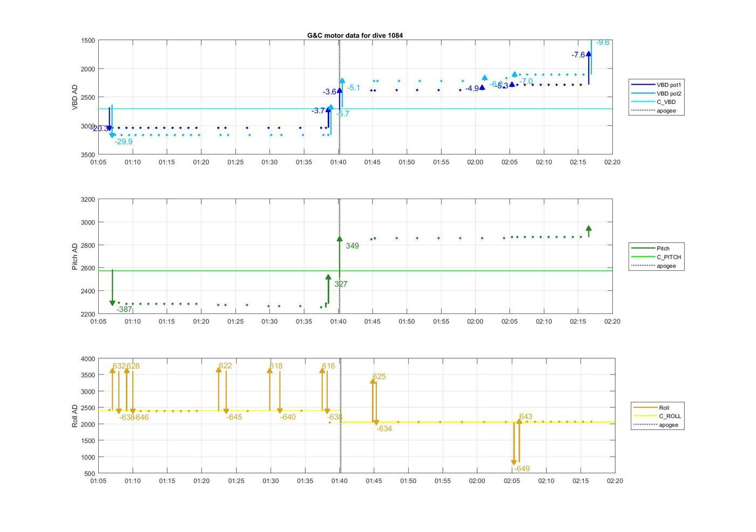Click the '-3.7' VBD move label
This screenshot has width=756, height=532.
click(318, 111)
